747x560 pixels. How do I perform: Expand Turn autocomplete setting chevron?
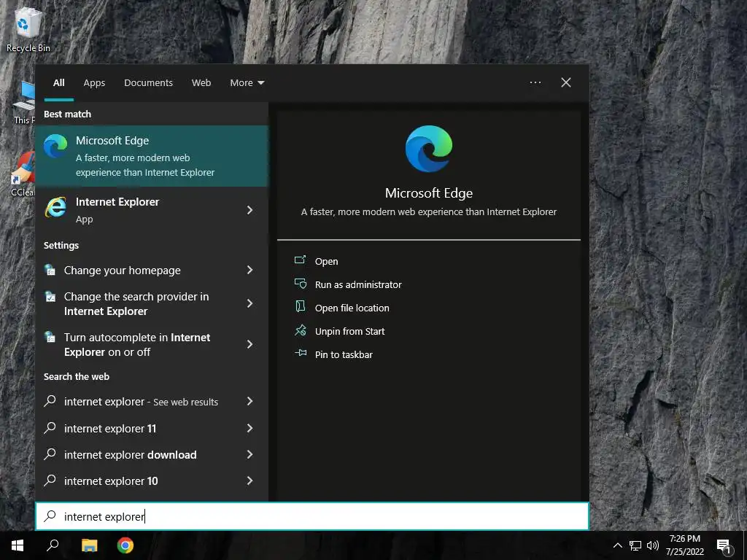click(249, 344)
